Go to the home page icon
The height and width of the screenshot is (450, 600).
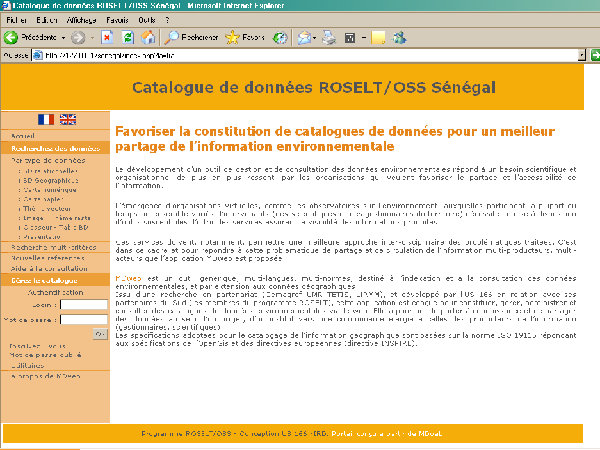pyautogui.click(x=148, y=38)
